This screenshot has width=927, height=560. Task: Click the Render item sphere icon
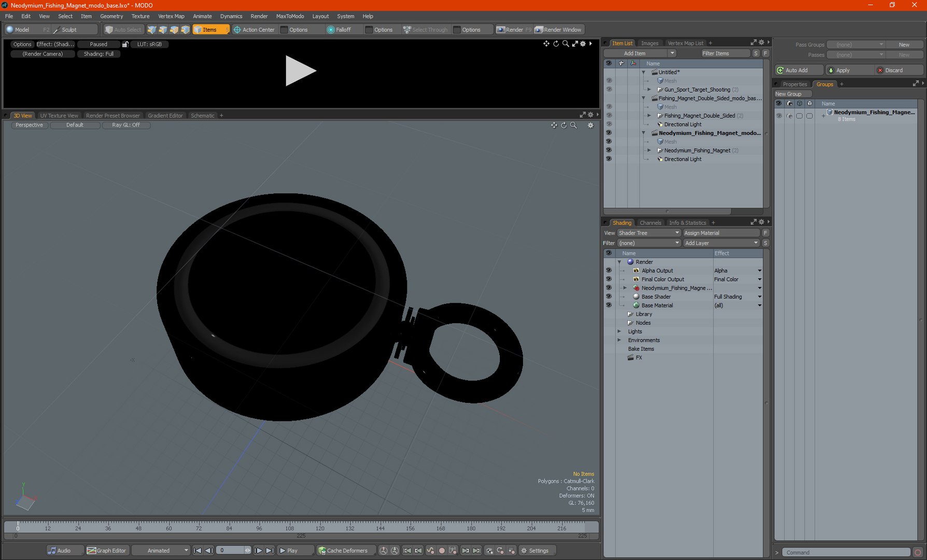coord(630,262)
